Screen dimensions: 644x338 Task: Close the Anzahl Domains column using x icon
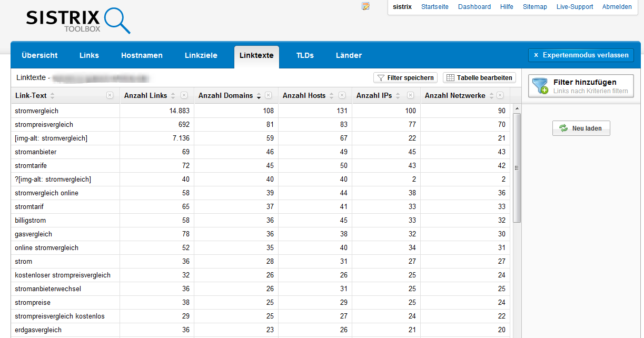coord(268,95)
